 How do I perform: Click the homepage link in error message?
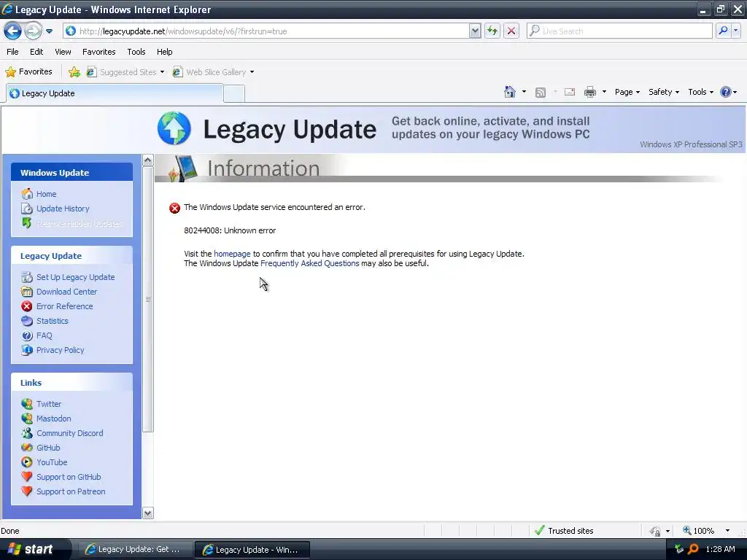coord(232,254)
